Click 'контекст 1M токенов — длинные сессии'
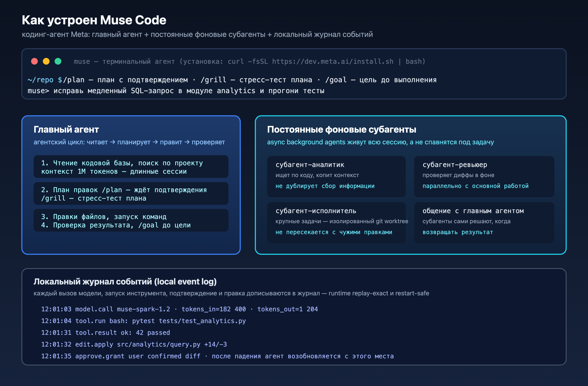Viewport: 588px width, 386px height. (114, 171)
